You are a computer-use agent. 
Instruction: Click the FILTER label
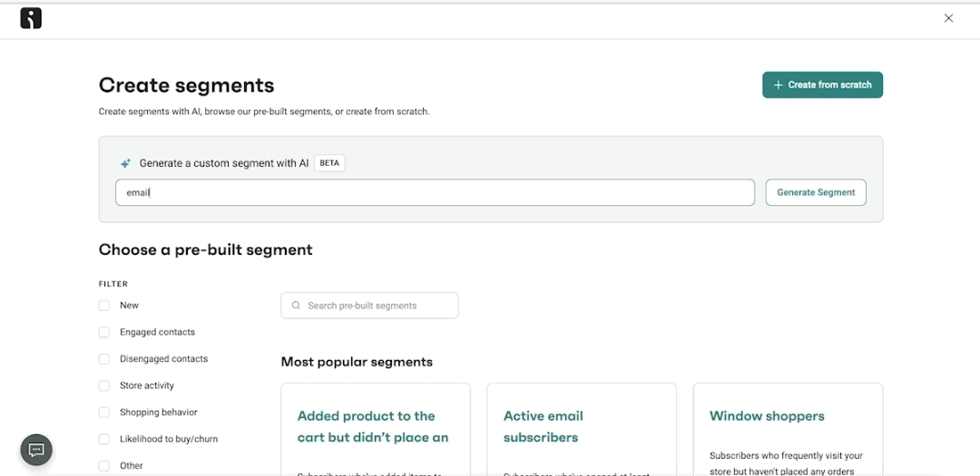113,284
